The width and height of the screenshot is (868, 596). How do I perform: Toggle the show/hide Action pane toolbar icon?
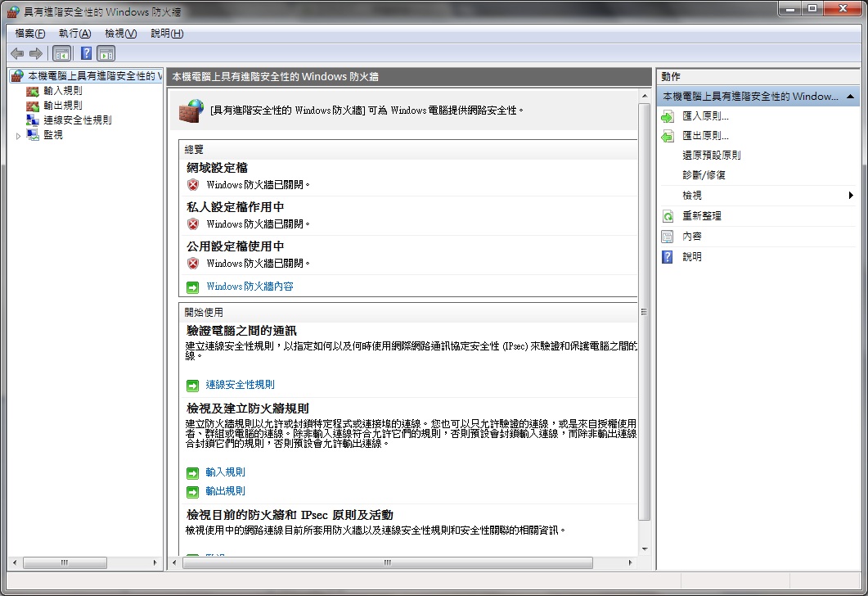click(x=106, y=54)
